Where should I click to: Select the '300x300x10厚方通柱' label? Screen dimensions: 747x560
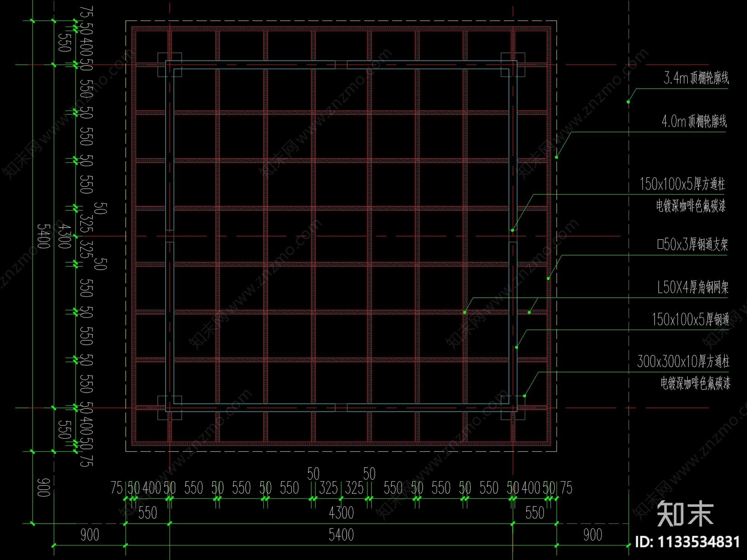[684, 361]
